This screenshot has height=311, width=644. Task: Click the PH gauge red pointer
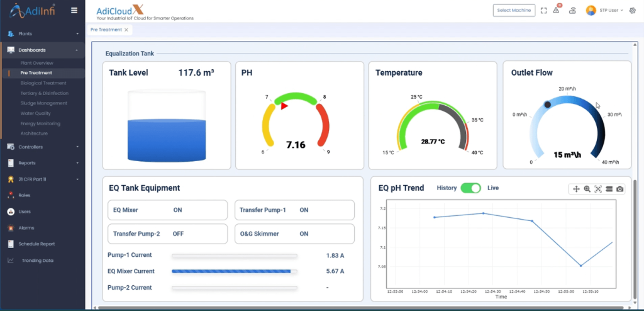284,106
